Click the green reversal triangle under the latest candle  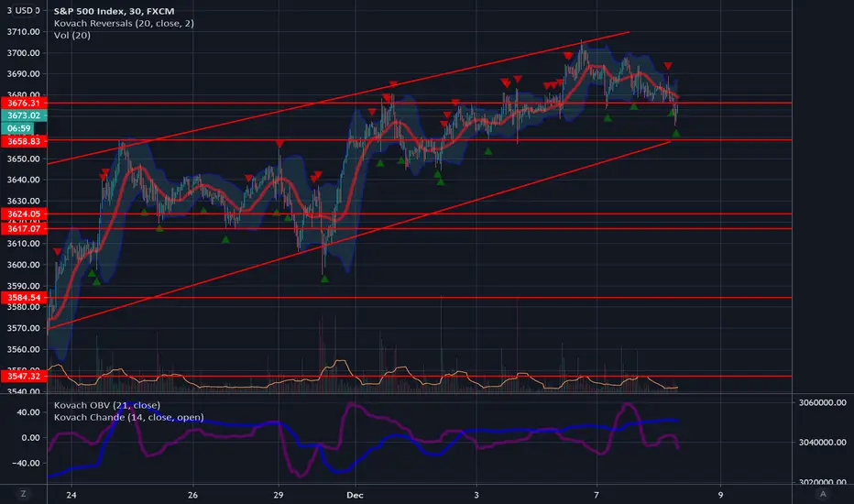(676, 134)
